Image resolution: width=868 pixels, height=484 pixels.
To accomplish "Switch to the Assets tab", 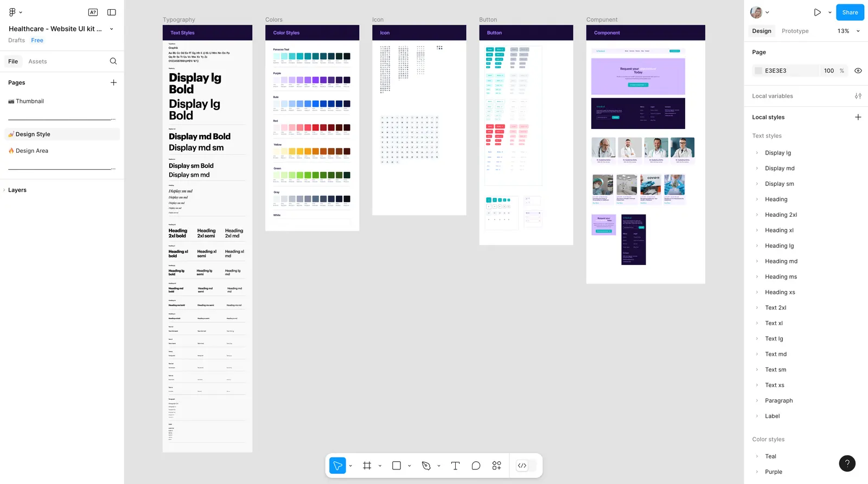I will 37,61.
